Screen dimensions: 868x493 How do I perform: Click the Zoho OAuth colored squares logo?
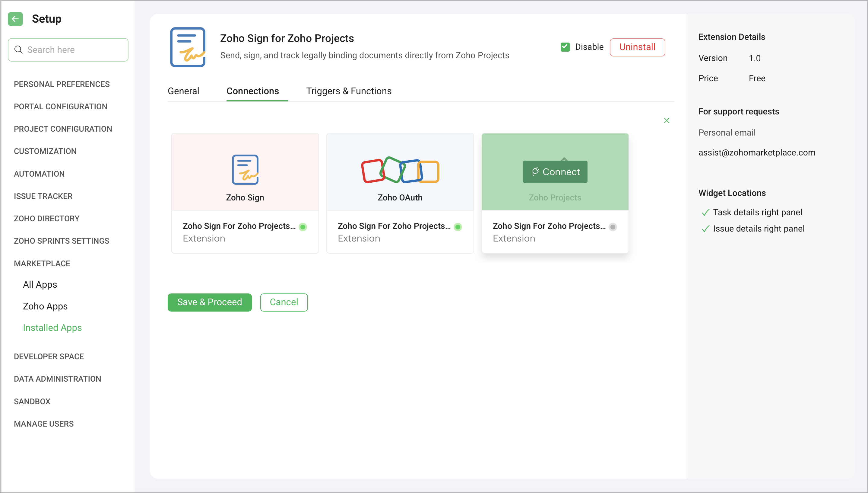(400, 170)
